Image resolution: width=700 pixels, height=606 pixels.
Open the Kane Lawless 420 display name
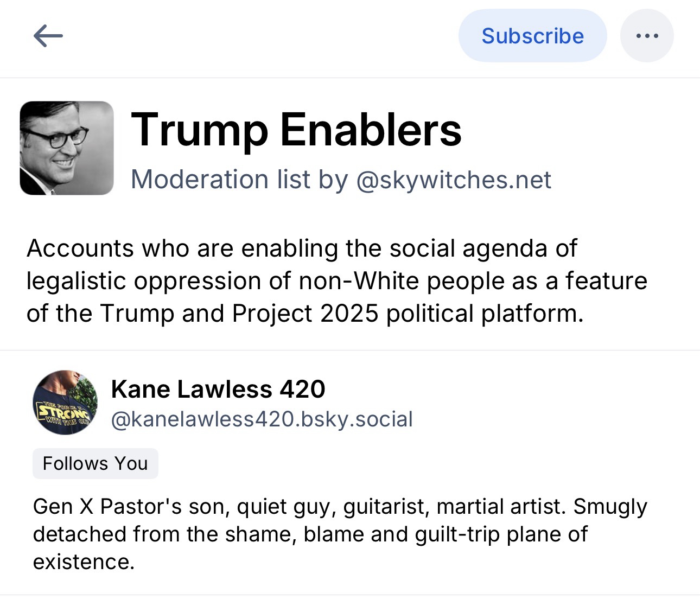[218, 389]
